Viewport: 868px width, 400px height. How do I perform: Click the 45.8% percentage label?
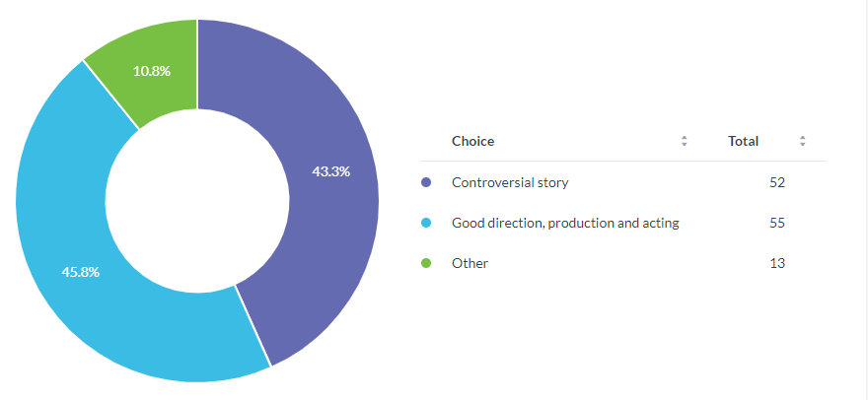[x=80, y=272]
